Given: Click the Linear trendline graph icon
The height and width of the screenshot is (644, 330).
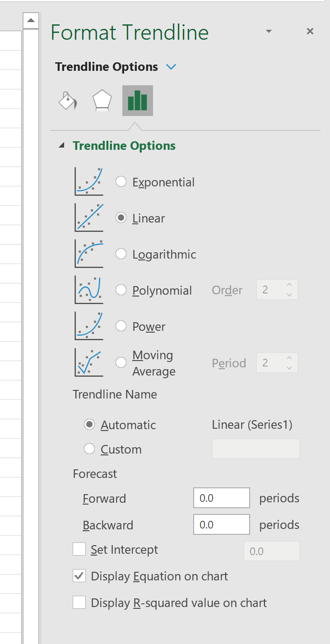Looking at the screenshot, I should (89, 218).
